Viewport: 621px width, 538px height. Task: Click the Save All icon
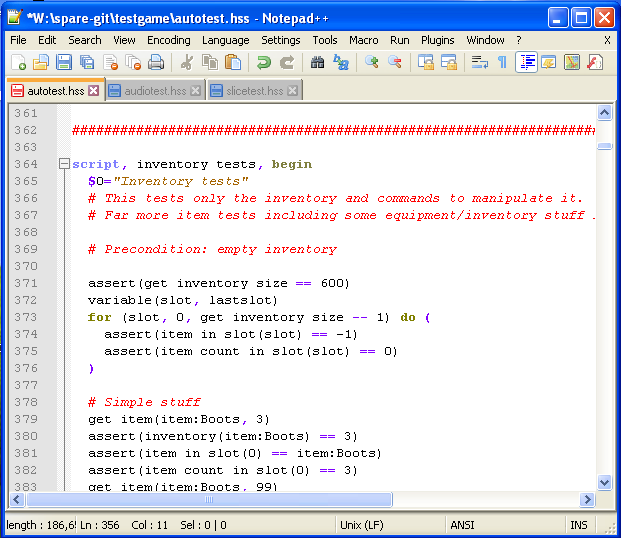[87, 63]
